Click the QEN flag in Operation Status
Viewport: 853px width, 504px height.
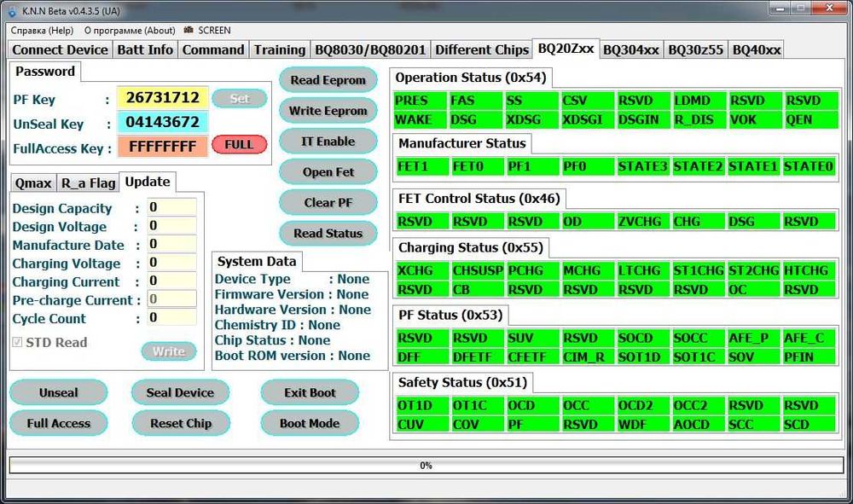[811, 119]
